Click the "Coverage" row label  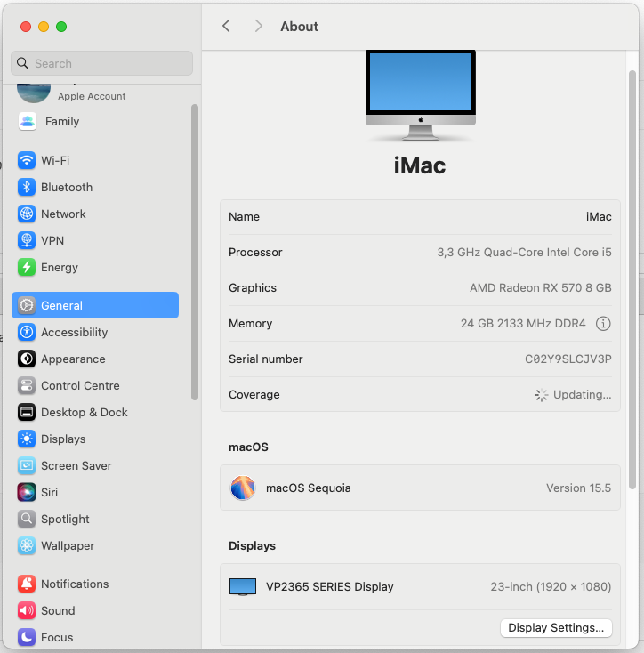(x=254, y=394)
